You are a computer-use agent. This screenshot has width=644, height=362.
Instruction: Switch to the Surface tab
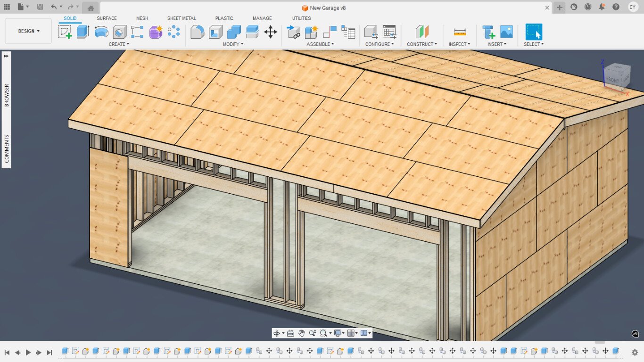pyautogui.click(x=107, y=18)
